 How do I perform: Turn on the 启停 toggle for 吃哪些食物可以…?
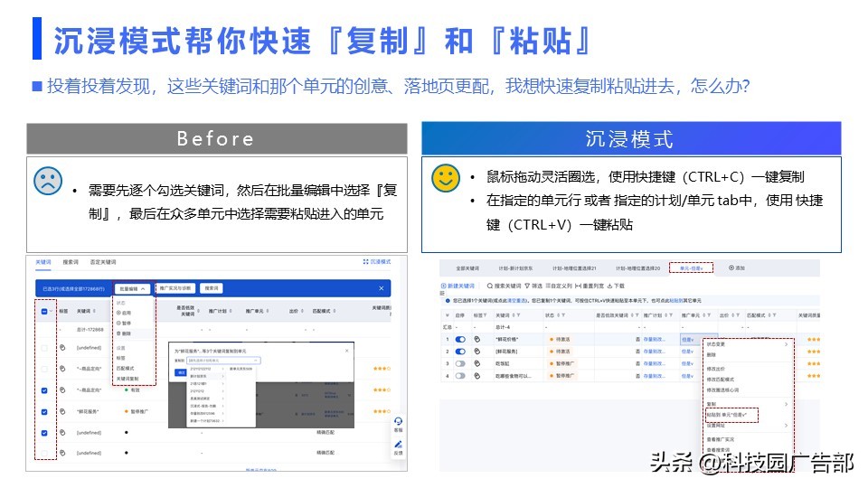click(460, 376)
